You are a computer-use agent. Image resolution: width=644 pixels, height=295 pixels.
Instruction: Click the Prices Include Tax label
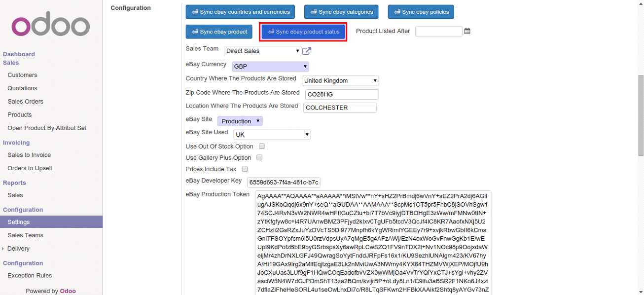[x=211, y=169]
